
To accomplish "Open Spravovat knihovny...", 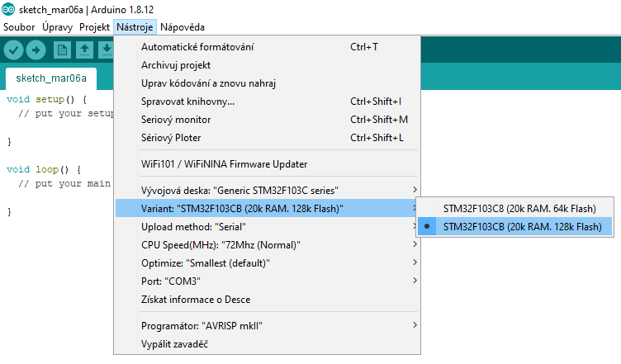I will click(267, 102).
